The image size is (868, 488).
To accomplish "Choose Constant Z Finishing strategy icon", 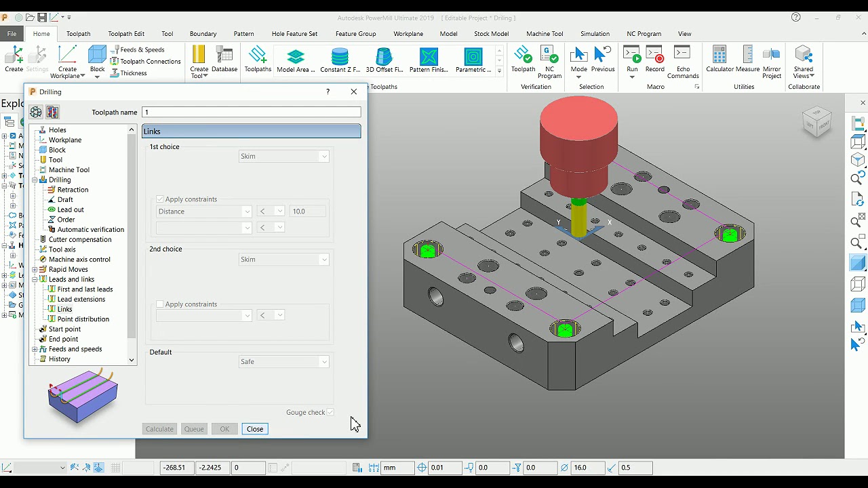I will pos(340,60).
